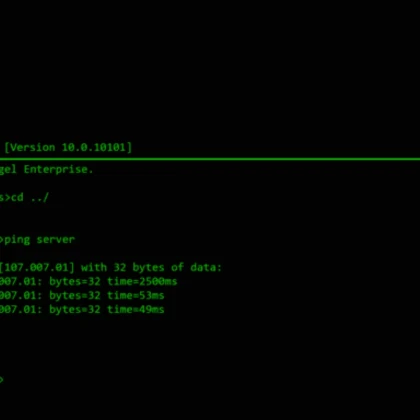Click the bracketed IP address 107.007.01
Viewport: 420px width, 420px height.
coord(37,267)
